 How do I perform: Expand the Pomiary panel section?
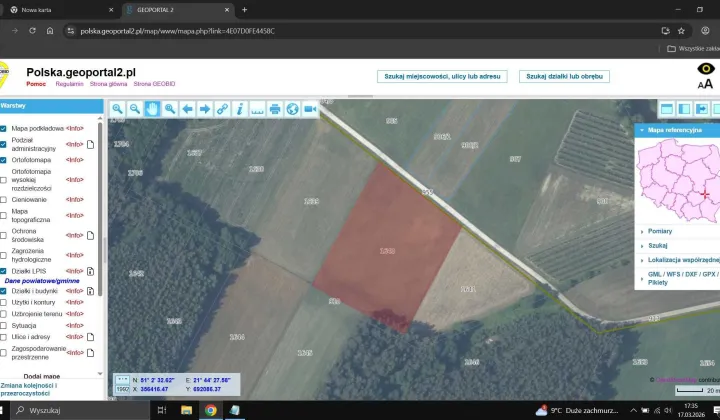pyautogui.click(x=659, y=231)
